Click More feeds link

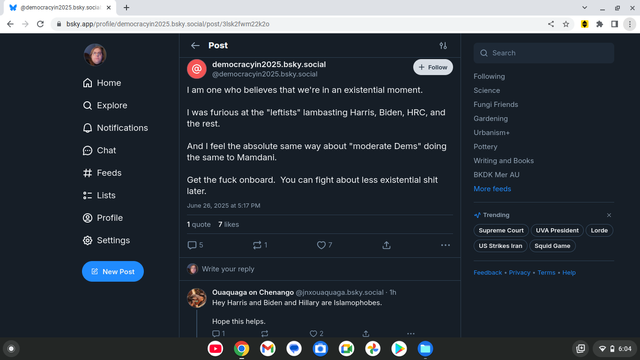(492, 189)
